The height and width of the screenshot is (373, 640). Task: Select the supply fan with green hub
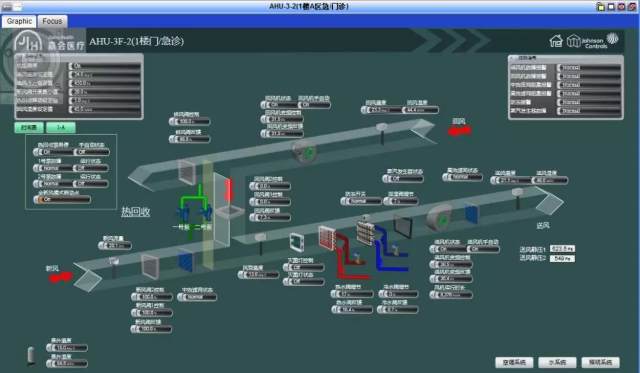coord(439,219)
